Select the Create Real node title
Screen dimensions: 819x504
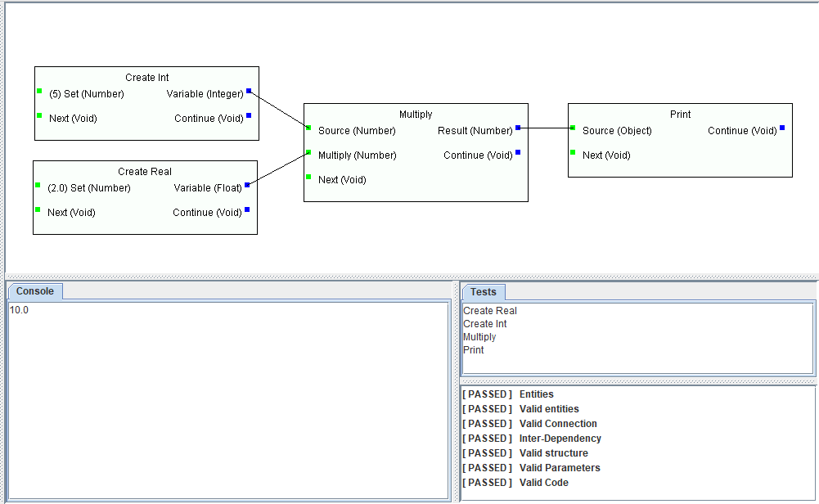[x=145, y=171]
